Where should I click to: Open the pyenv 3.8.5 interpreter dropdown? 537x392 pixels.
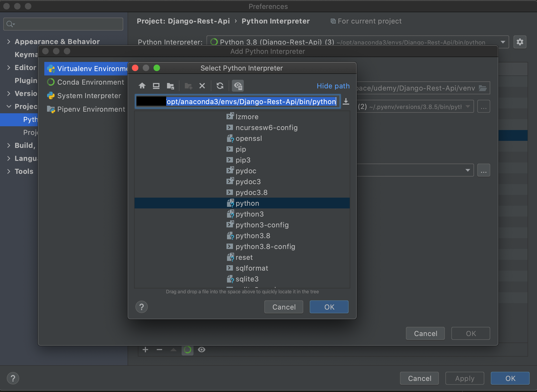[x=468, y=106]
